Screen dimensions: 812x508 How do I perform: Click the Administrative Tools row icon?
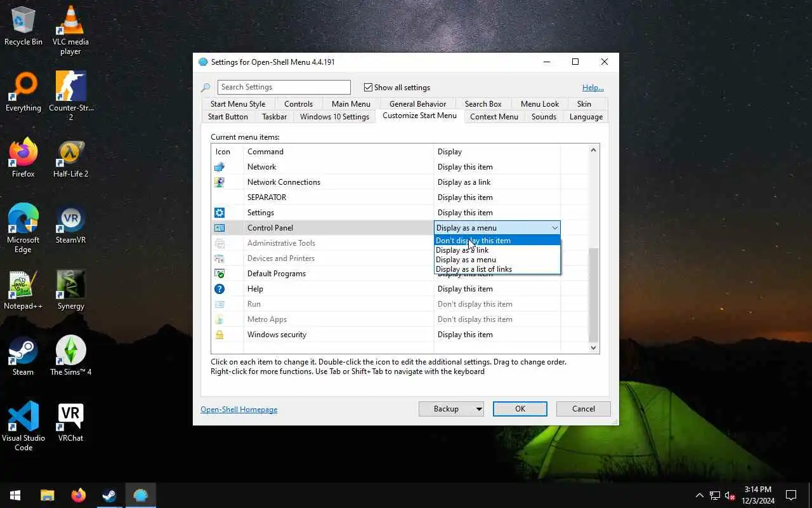click(219, 243)
